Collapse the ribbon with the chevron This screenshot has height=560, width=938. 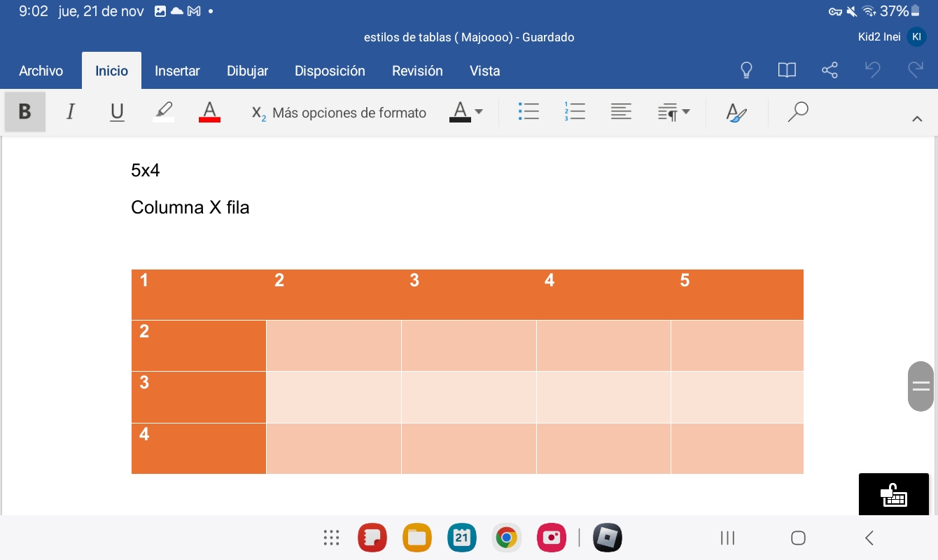coord(917,119)
